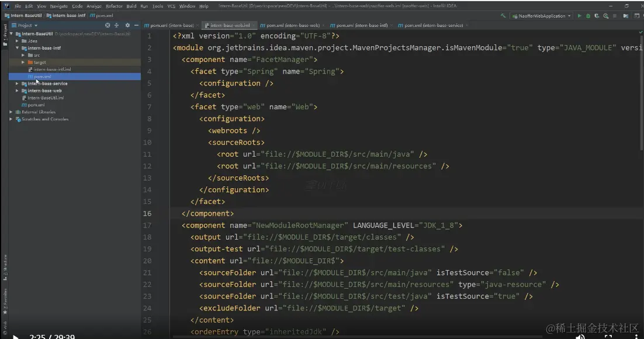Click the IntelliJ IDEA logo icon
The width and height of the screenshot is (644, 339).
(x=6, y=6)
